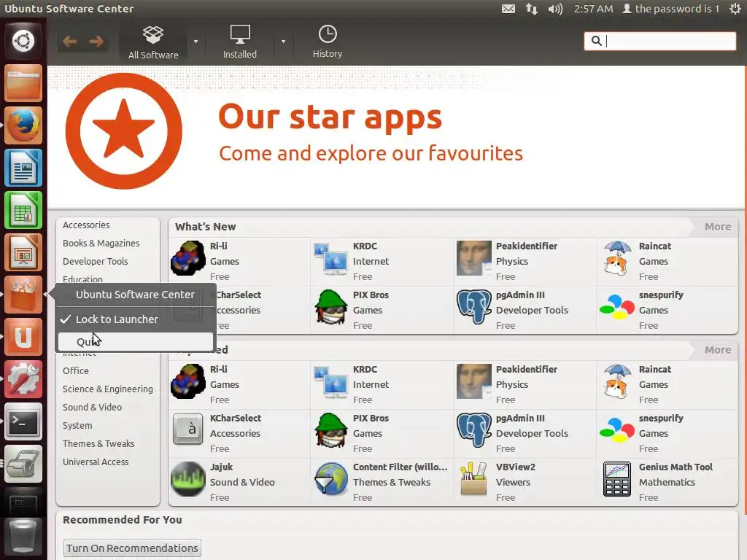747x560 pixels.
Task: Open the System category
Action: (x=77, y=426)
